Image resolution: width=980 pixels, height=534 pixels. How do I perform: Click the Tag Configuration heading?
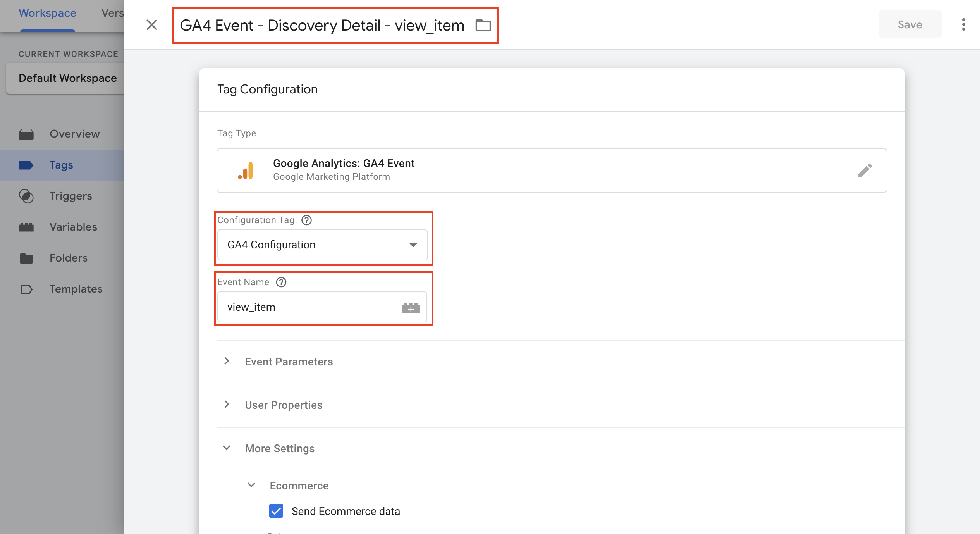pyautogui.click(x=267, y=90)
